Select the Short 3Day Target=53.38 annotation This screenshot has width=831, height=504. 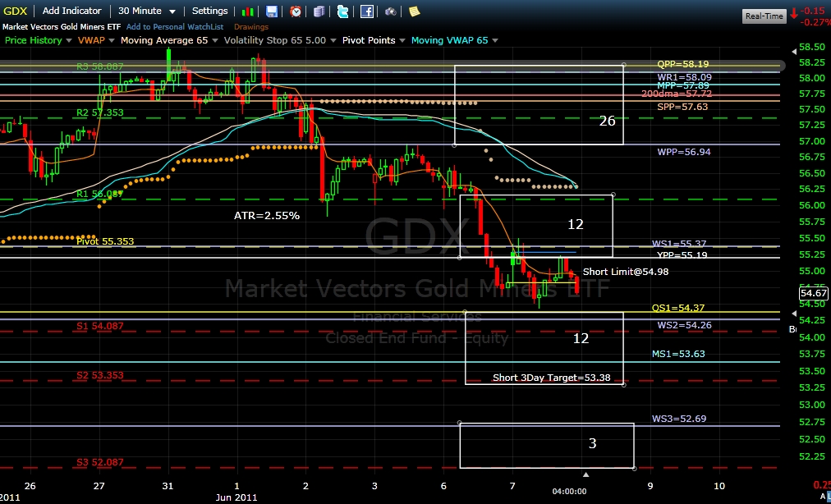click(551, 378)
